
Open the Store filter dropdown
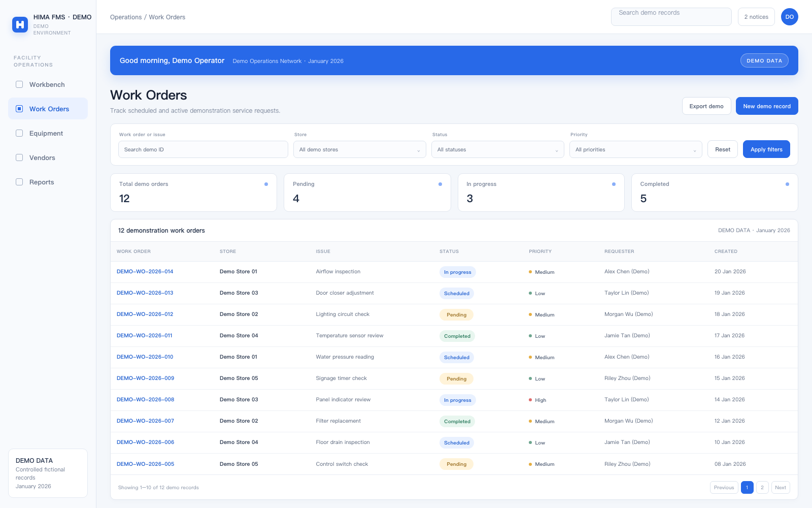coord(360,149)
